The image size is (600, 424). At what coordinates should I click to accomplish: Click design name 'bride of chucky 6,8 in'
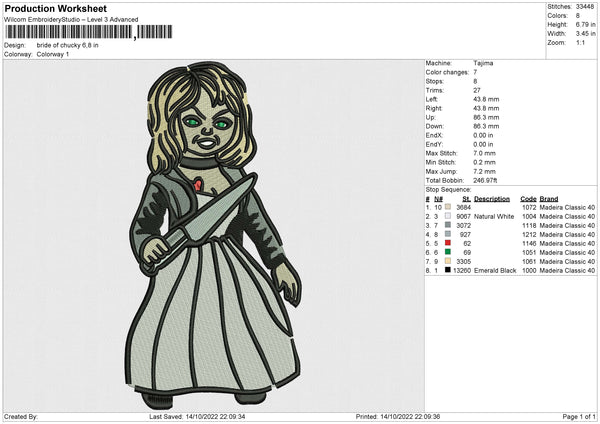tap(67, 45)
